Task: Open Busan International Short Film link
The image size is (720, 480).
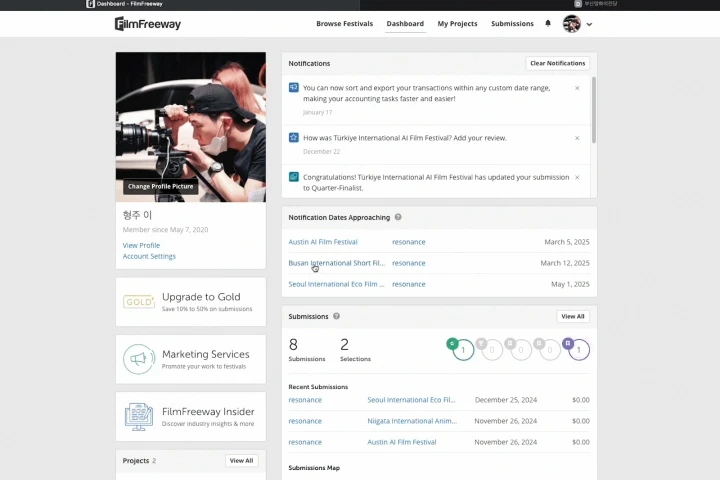Action: pos(337,263)
